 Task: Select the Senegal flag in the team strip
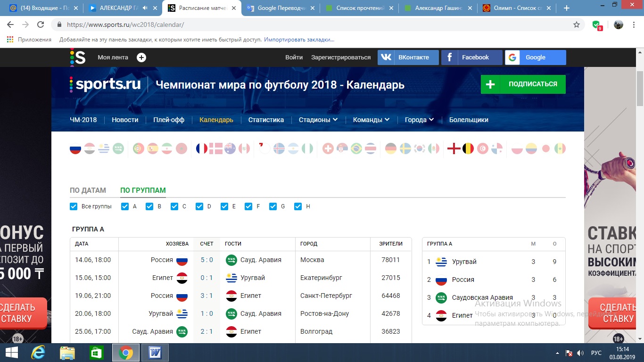click(560, 149)
